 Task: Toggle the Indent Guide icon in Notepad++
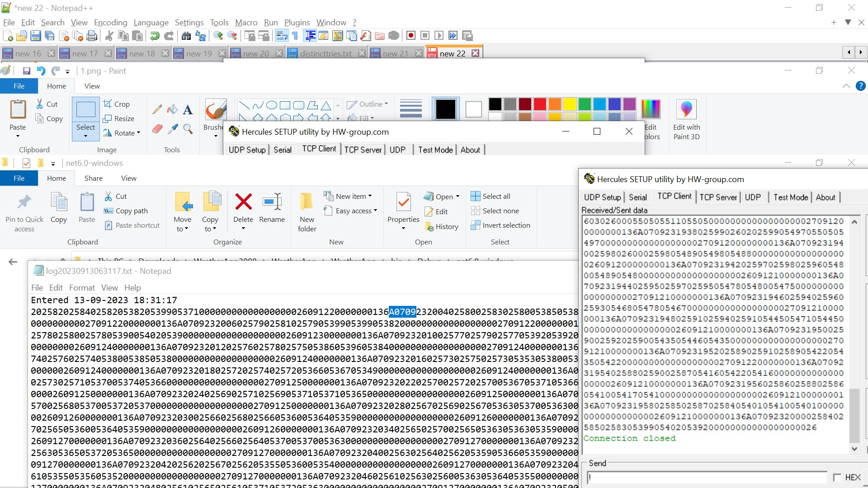pos(310,36)
